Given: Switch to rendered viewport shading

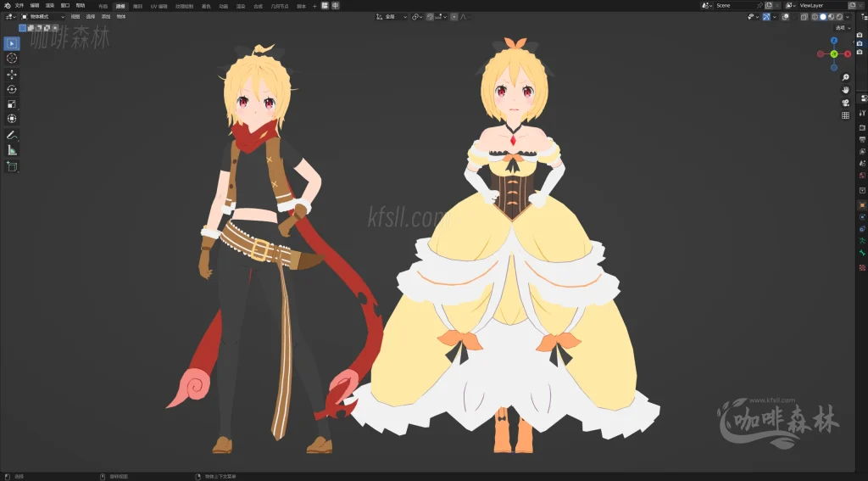Looking at the screenshot, I should [x=839, y=17].
